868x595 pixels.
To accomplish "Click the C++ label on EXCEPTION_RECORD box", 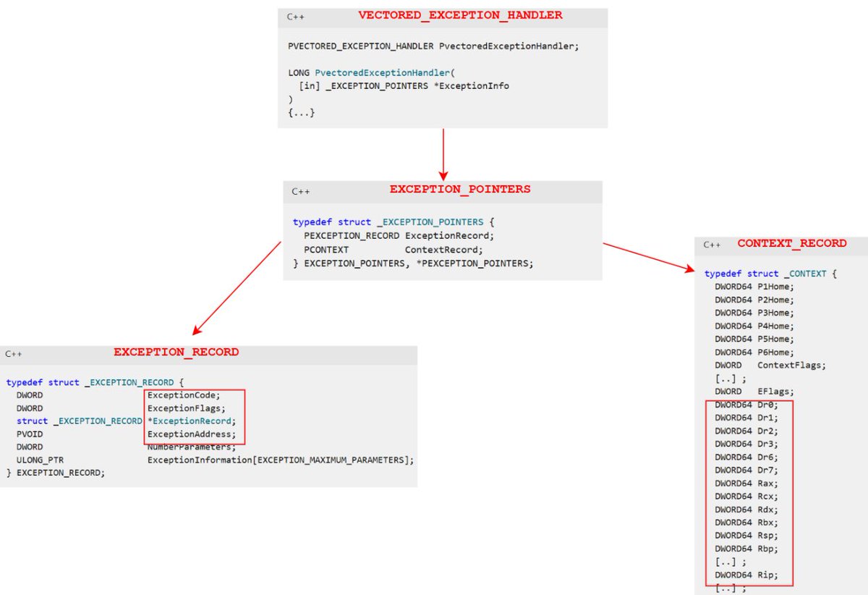I will click(12, 353).
